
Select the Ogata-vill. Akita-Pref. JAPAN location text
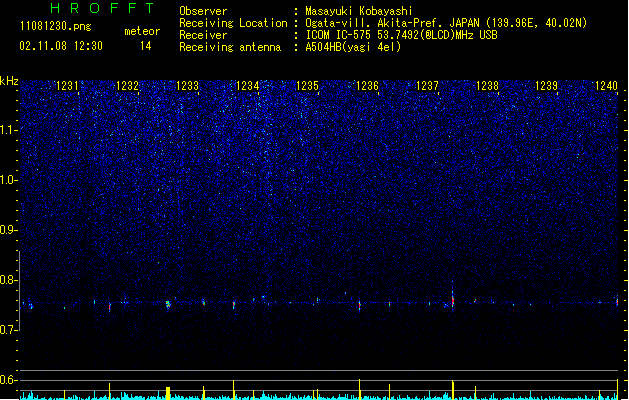click(446, 23)
